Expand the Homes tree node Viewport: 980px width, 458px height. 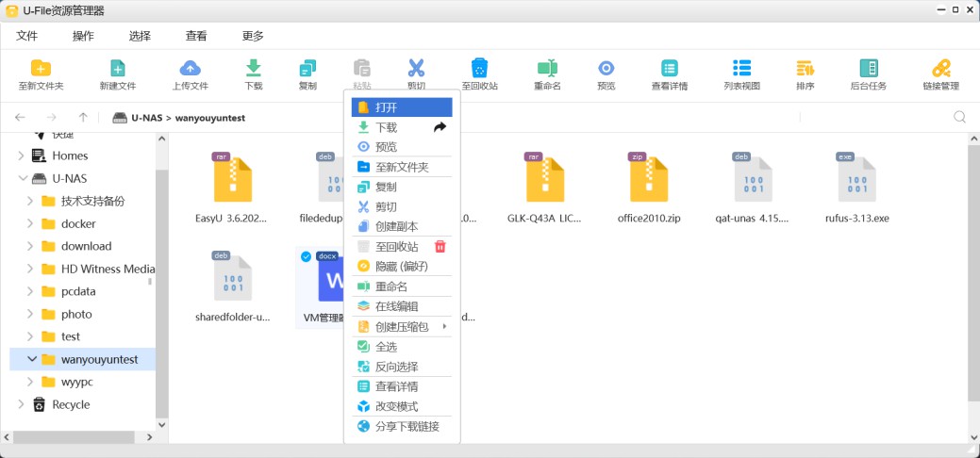(x=21, y=155)
